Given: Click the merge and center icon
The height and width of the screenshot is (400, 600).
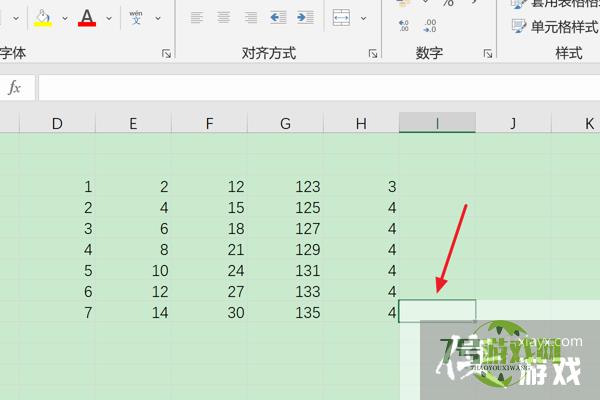Looking at the screenshot, I should click(341, 18).
